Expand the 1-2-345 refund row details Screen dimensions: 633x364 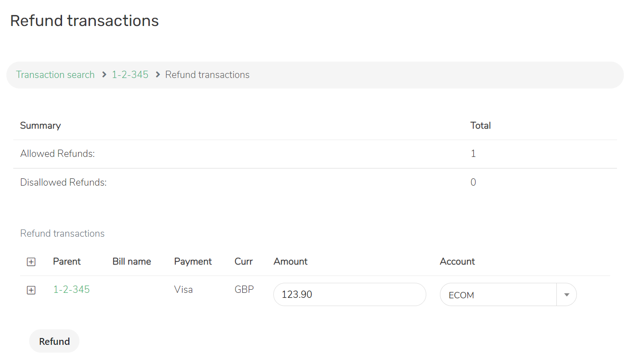(31, 290)
